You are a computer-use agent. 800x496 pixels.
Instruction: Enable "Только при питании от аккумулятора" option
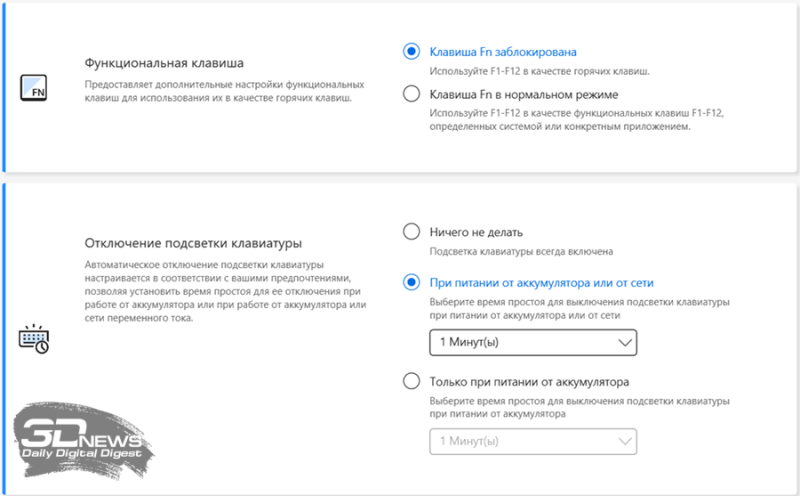411,381
